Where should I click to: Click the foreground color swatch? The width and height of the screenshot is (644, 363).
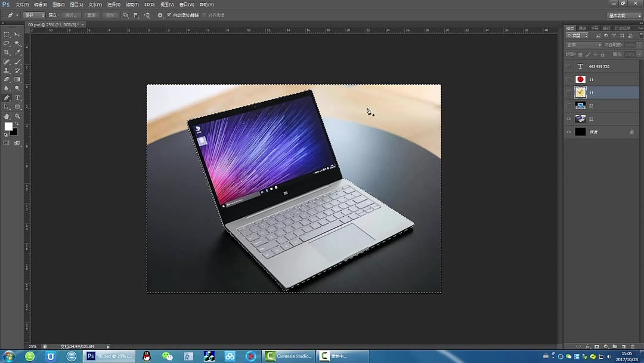click(x=8, y=126)
